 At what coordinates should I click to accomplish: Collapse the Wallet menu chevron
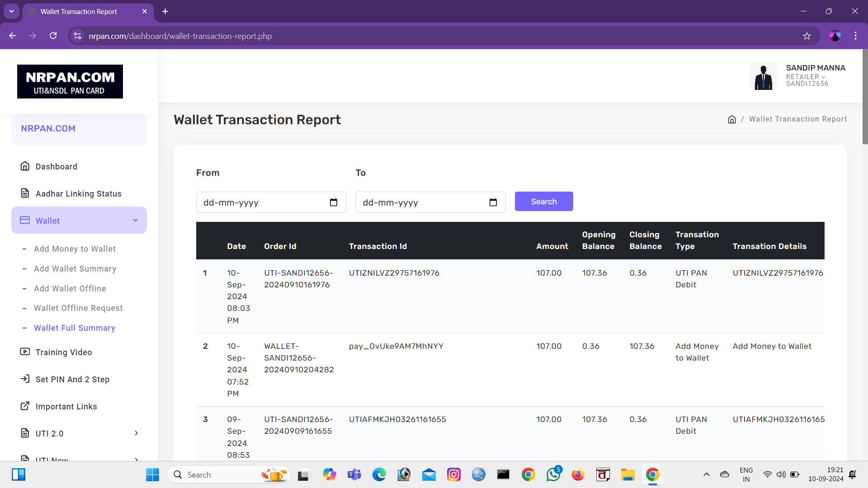[135, 221]
